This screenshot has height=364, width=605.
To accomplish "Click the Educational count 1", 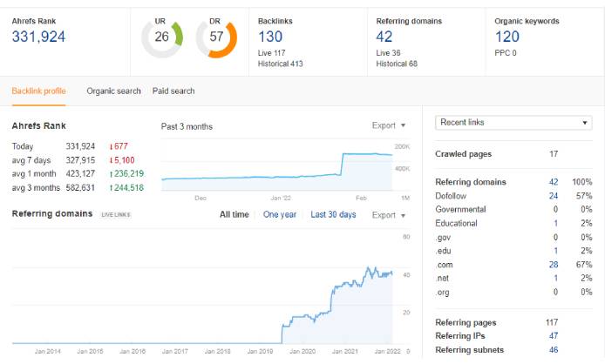I will [555, 223].
